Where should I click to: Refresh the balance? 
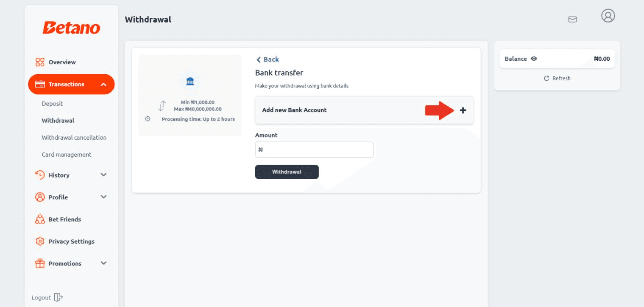(x=557, y=79)
